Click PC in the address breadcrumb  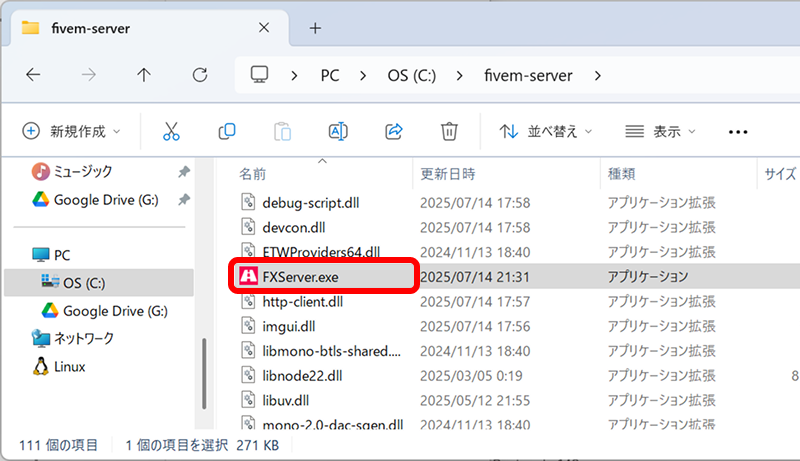[x=330, y=75]
